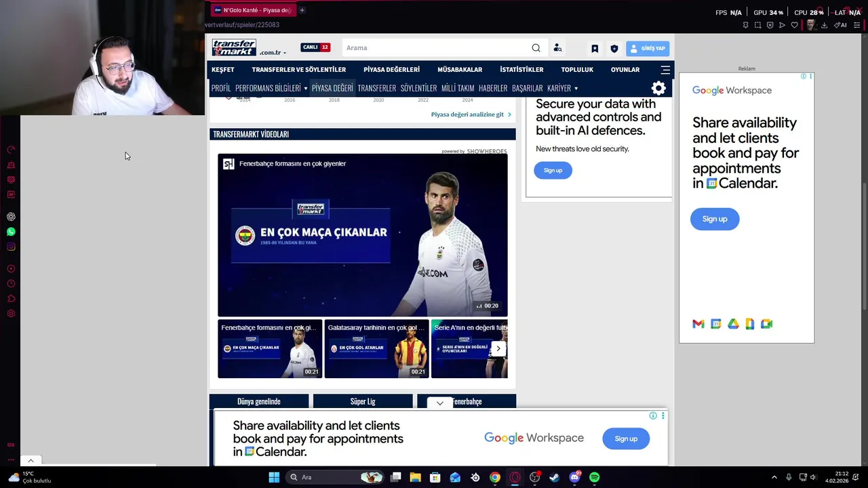Click Sign up in the security ad
Image resolution: width=868 pixels, height=488 pixels.
pos(553,170)
